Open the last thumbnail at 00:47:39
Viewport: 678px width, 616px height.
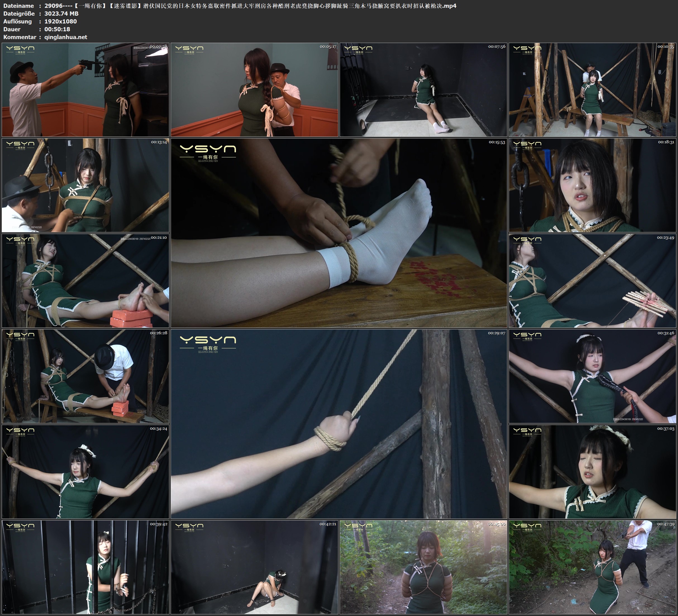pos(592,567)
